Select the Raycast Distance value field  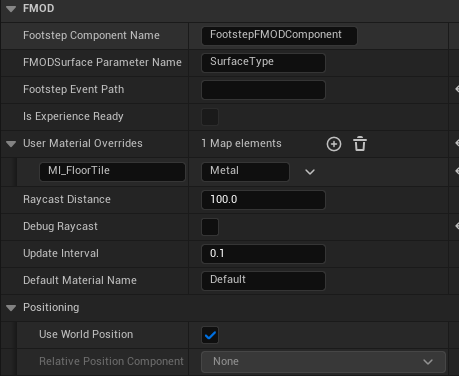click(263, 200)
